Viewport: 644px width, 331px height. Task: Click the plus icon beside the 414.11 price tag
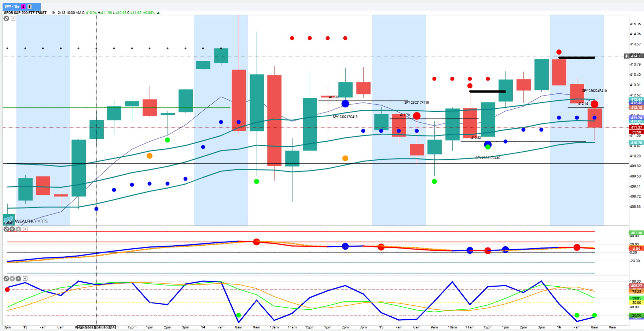(x=626, y=56)
